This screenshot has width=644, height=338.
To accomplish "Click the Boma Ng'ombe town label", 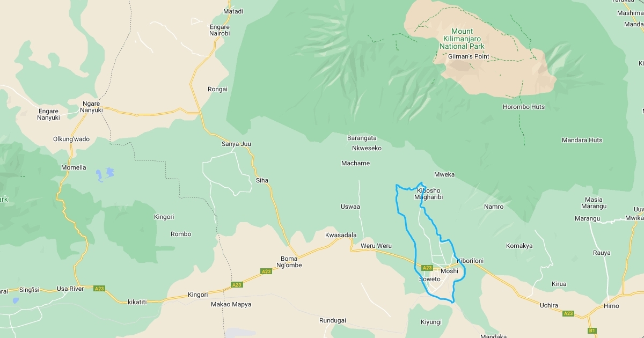I will tap(289, 262).
